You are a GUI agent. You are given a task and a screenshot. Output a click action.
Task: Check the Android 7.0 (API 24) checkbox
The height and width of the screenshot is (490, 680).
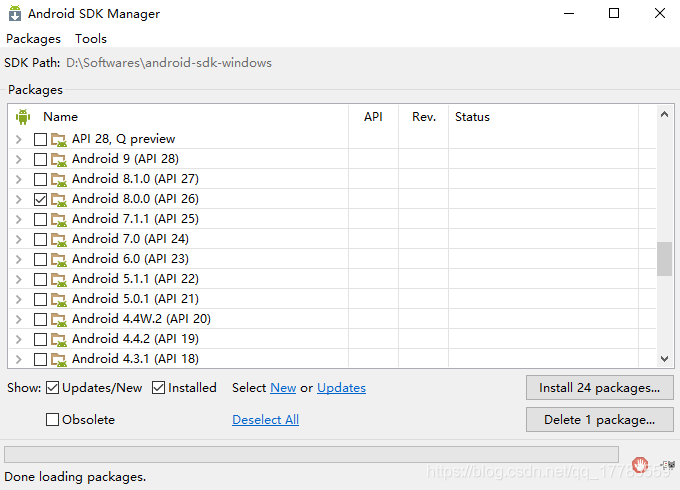coord(40,239)
